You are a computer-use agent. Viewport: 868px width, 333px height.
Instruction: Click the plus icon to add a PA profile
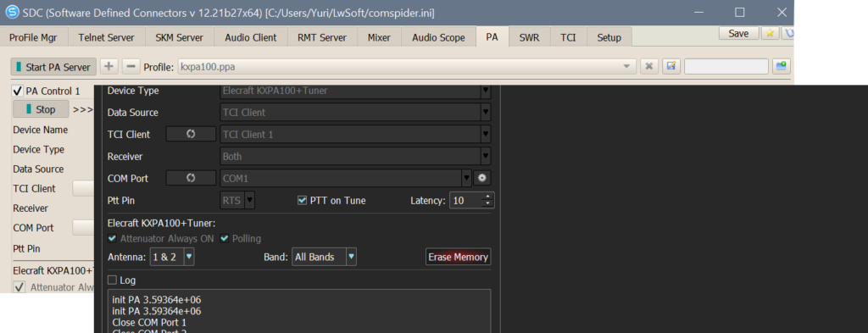pos(109,66)
